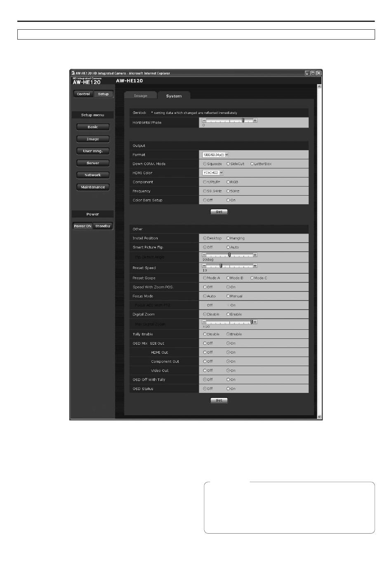Screen dimensions: 392x565
Task: Click Set button under Other section
Action: [x=219, y=400]
